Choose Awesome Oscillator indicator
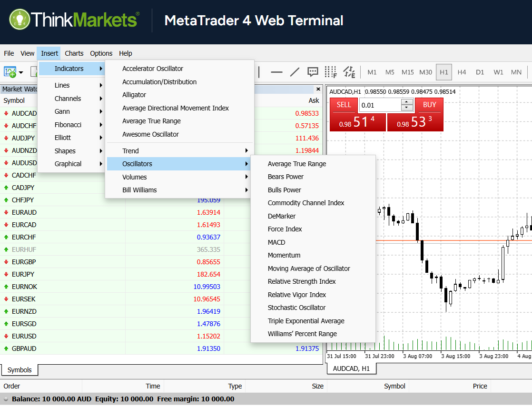This screenshot has height=418, width=532. click(179, 134)
